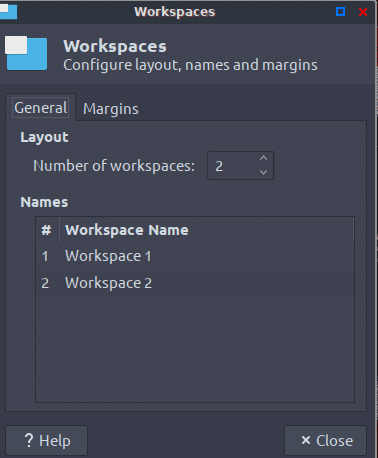The width and height of the screenshot is (378, 458).
Task: Close the window using the red X
Action: [x=363, y=12]
